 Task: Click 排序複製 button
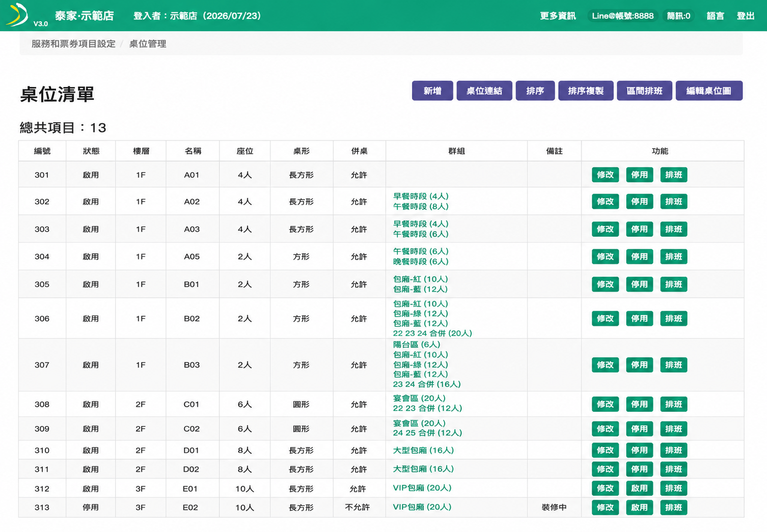(x=586, y=91)
